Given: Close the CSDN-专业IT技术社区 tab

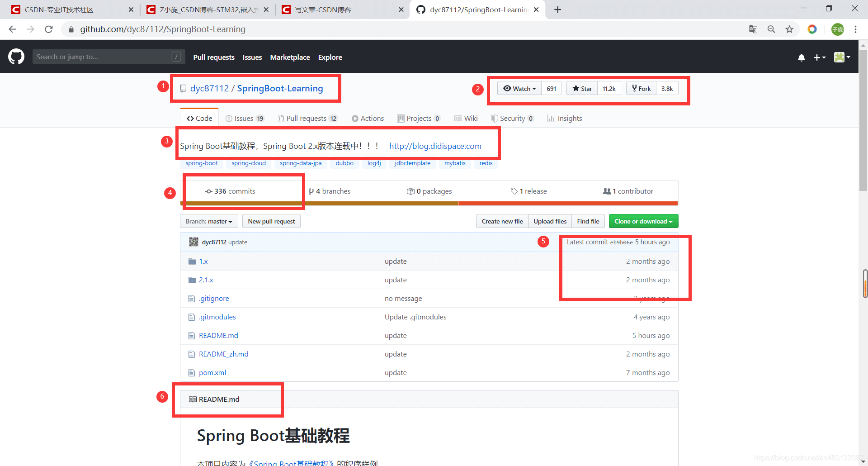Looking at the screenshot, I should click(x=131, y=10).
